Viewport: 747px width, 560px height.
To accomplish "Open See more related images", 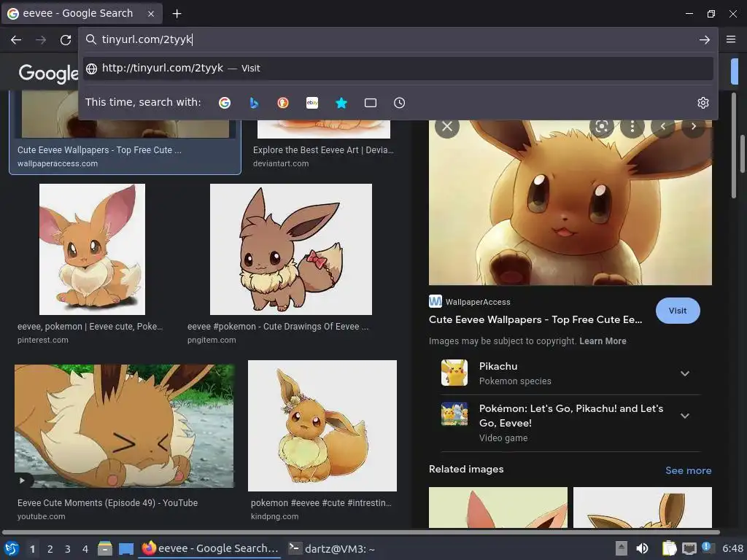I will 688,470.
